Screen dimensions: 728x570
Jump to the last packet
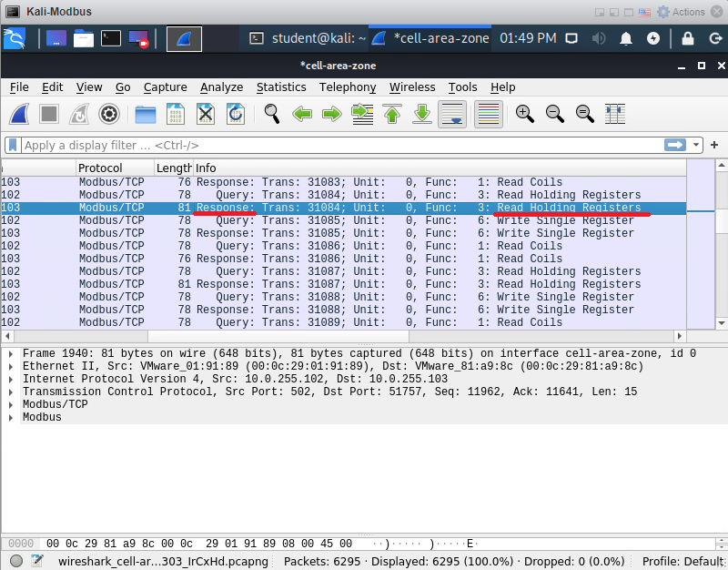point(422,114)
